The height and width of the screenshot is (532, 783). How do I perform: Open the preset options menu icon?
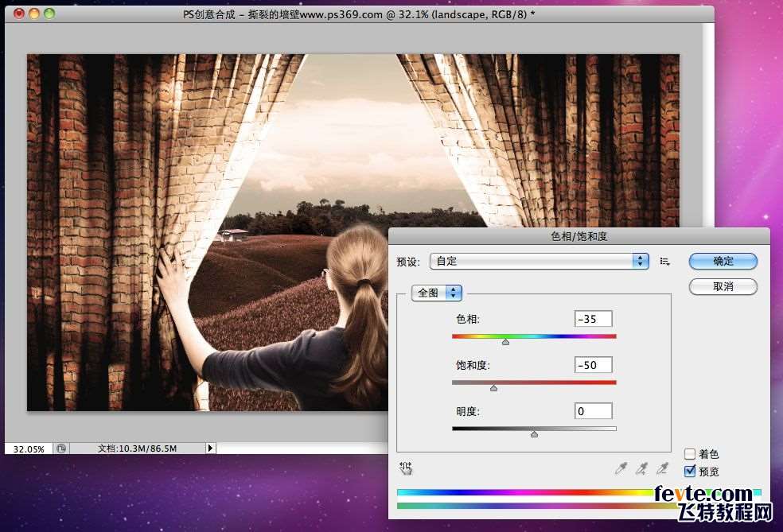[664, 261]
